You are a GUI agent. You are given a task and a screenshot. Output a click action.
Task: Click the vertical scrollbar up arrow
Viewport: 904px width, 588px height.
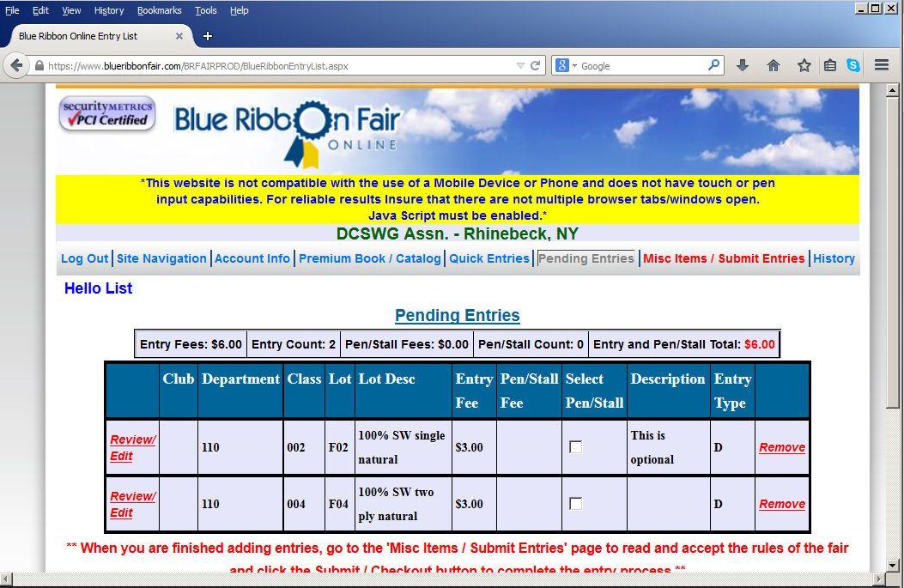coord(893,90)
